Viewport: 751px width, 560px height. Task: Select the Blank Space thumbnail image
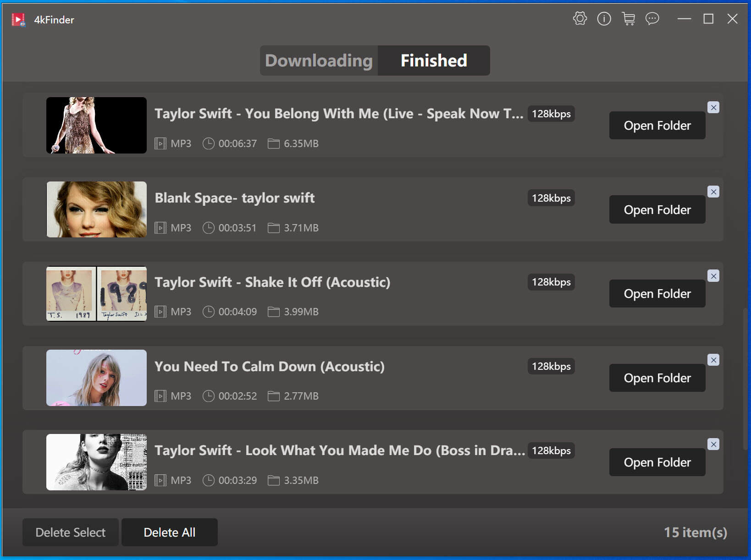[97, 209]
